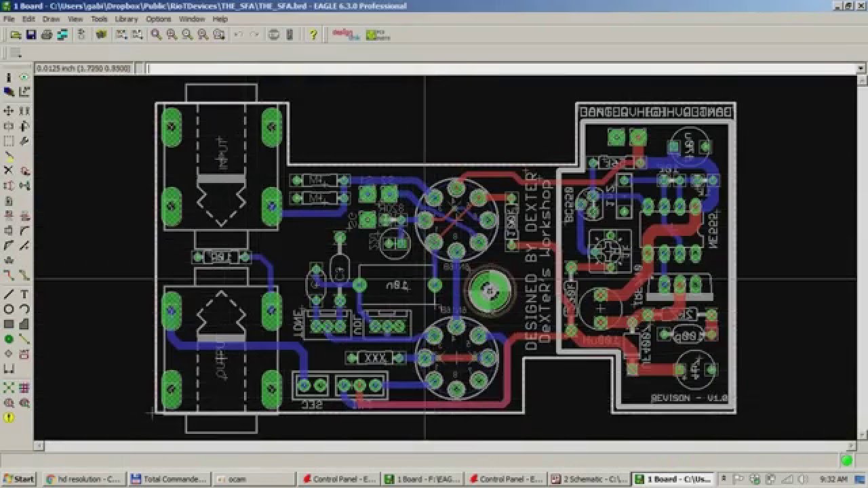Image resolution: width=868 pixels, height=488 pixels.
Task: Select the Show (eye) tool
Action: pyautogui.click(x=24, y=77)
